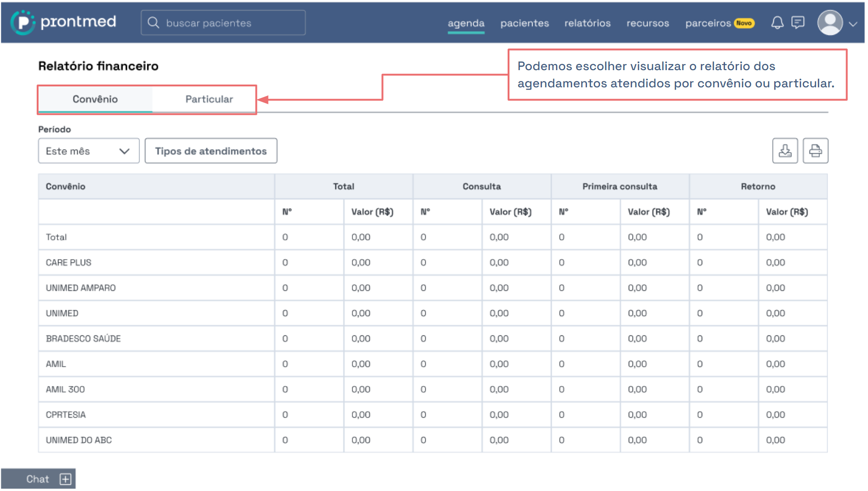868x491 pixels.
Task: Go to pacientes menu
Action: [x=524, y=23]
